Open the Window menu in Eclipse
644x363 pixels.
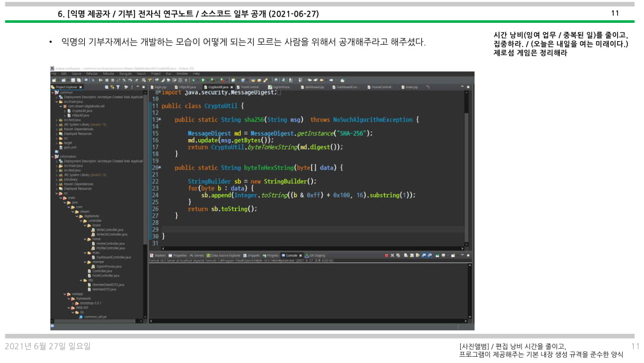(182, 74)
